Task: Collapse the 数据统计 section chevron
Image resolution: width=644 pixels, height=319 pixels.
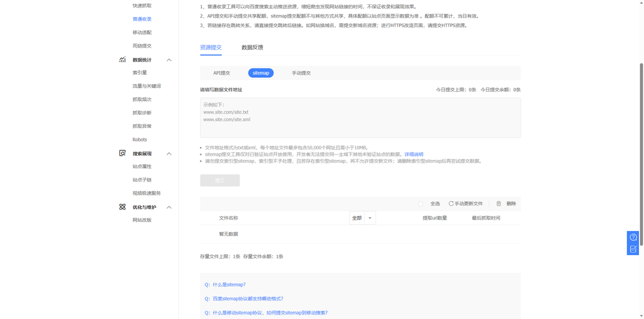Action: pyautogui.click(x=169, y=60)
